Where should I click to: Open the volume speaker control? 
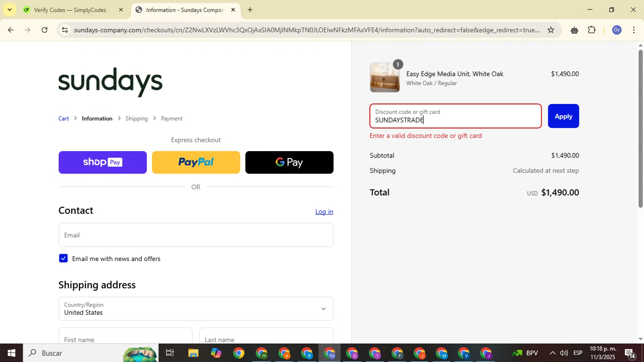coord(564,353)
